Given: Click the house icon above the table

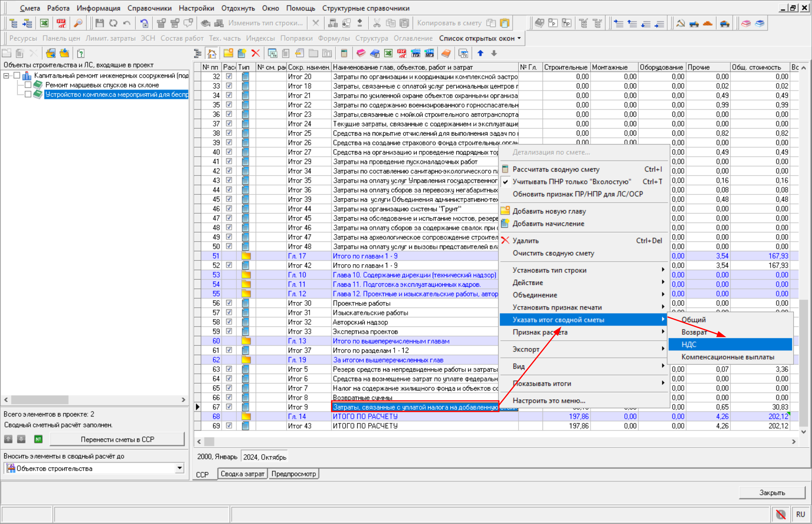Looking at the screenshot, I should point(212,53).
